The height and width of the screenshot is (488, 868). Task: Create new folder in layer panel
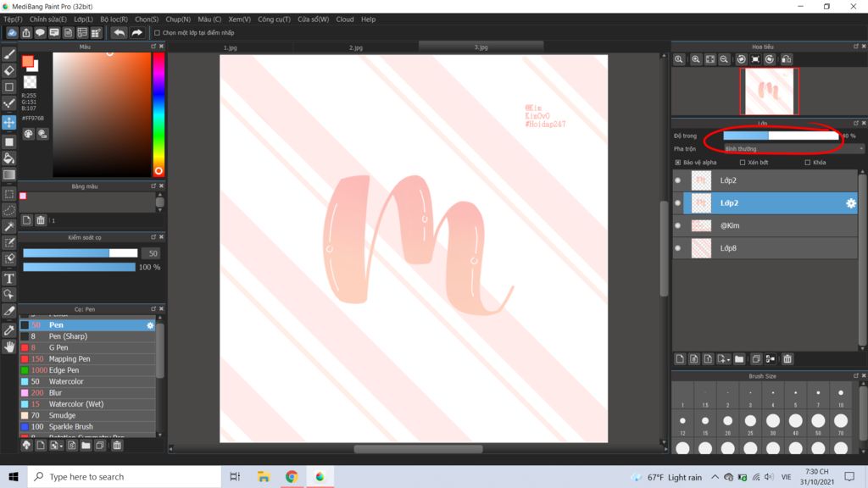coord(739,359)
